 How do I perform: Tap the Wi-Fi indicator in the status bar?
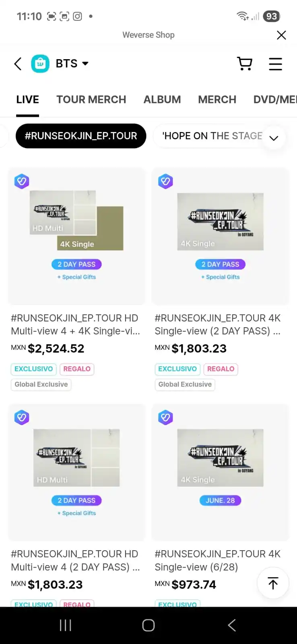click(241, 16)
